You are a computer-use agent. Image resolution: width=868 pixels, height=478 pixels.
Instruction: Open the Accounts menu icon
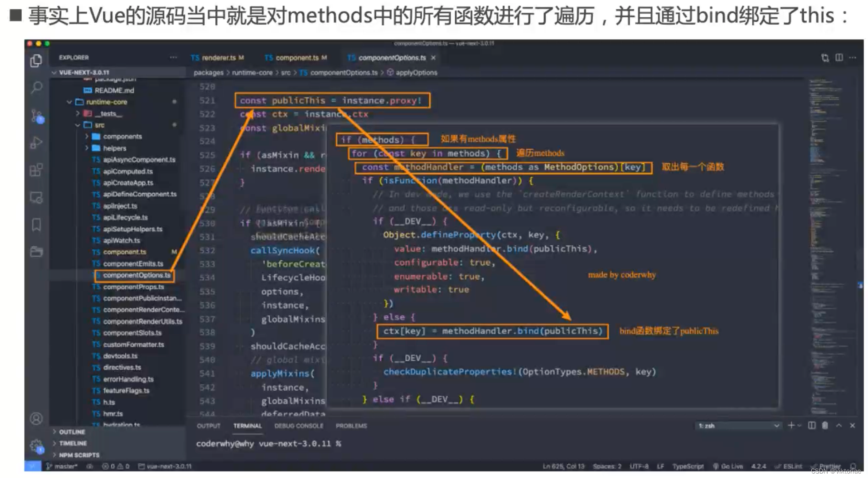[x=36, y=419]
